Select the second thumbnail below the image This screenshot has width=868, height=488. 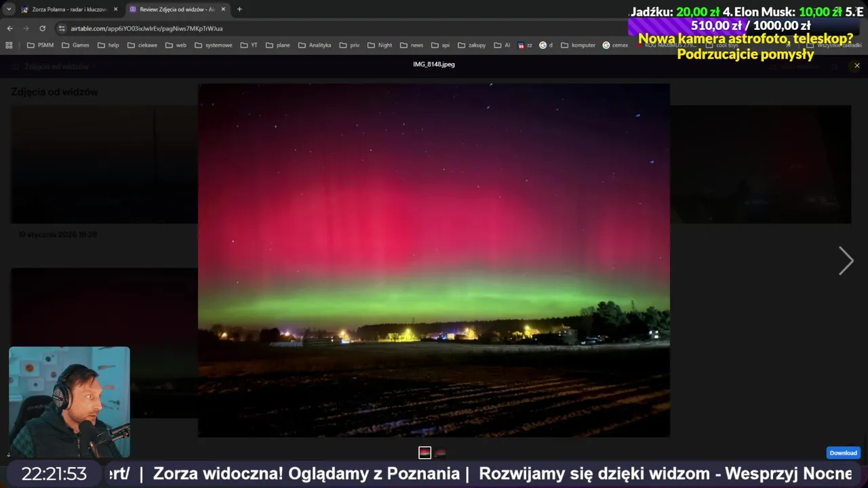click(x=441, y=453)
